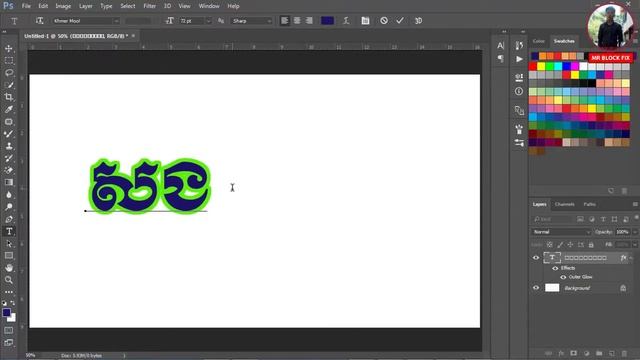Screen dimensions: 640x360
Task: Select the Quick Selection wand tool
Action: (x=9, y=85)
